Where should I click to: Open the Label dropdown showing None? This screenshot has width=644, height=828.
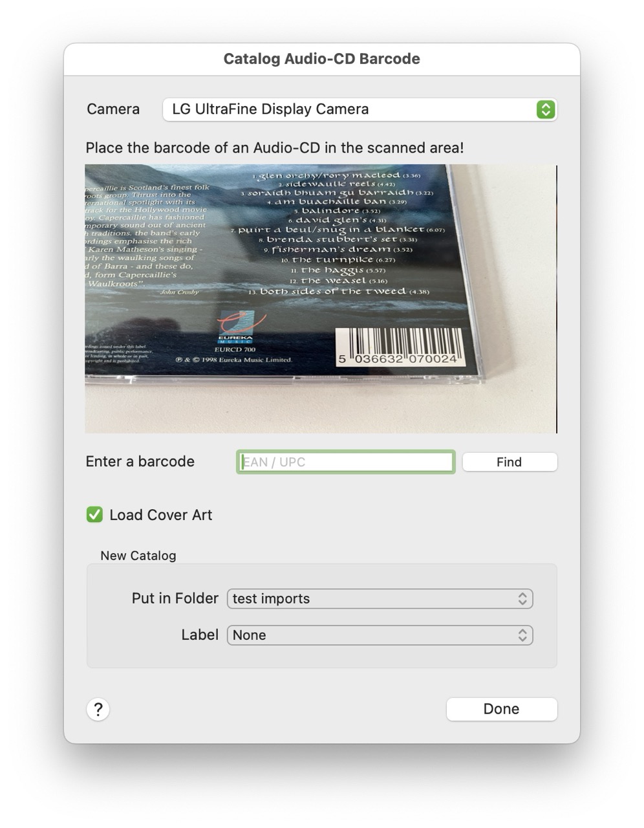(x=380, y=635)
